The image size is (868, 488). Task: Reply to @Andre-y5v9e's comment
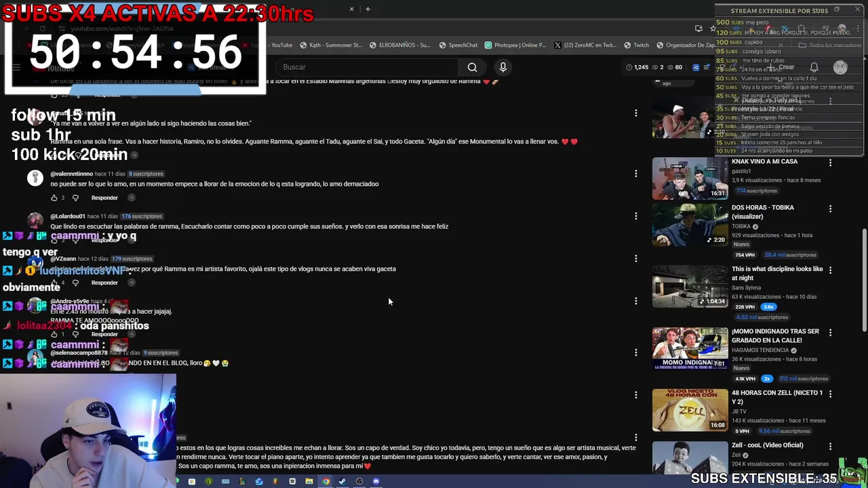click(x=104, y=334)
